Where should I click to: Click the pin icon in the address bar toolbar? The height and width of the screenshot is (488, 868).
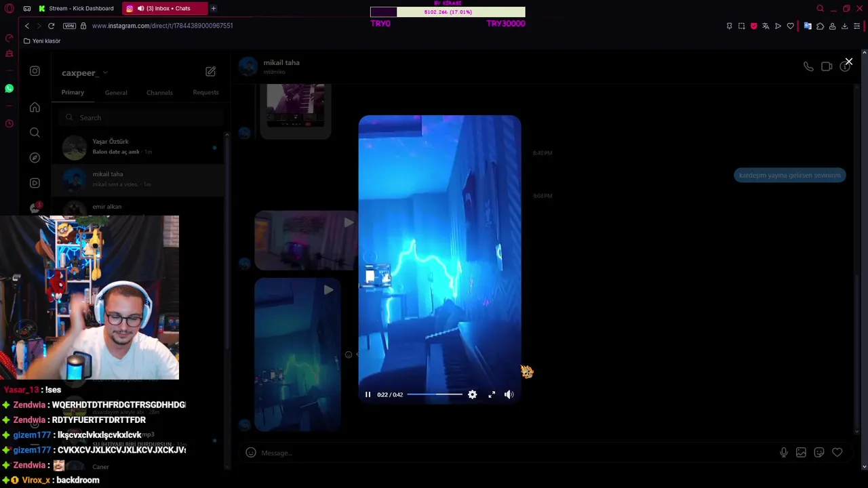click(x=729, y=26)
